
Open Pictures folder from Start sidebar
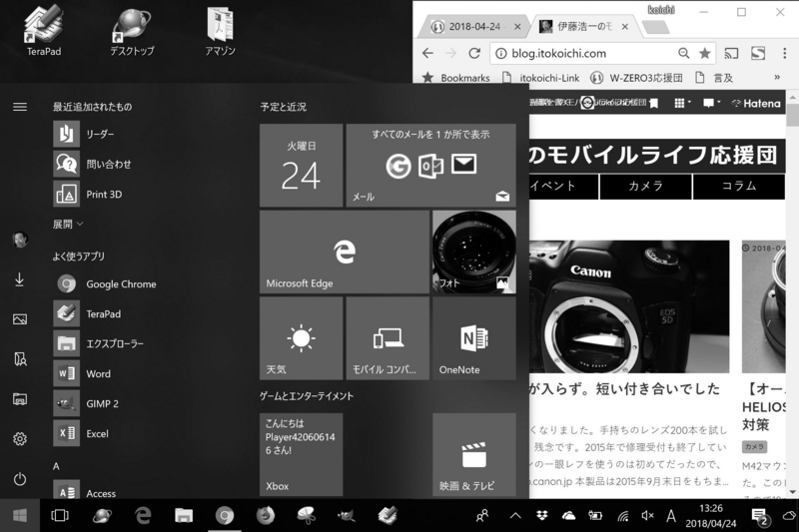(x=20, y=319)
